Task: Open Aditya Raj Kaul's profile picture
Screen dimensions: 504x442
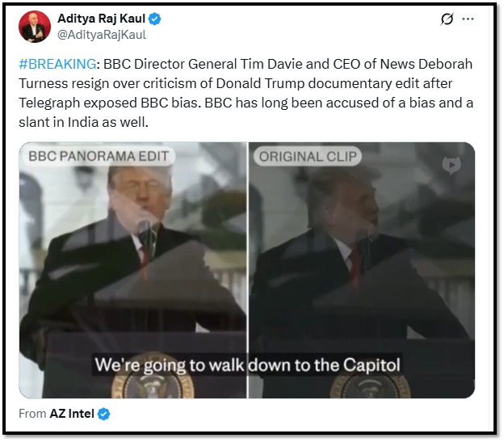Action: point(35,27)
